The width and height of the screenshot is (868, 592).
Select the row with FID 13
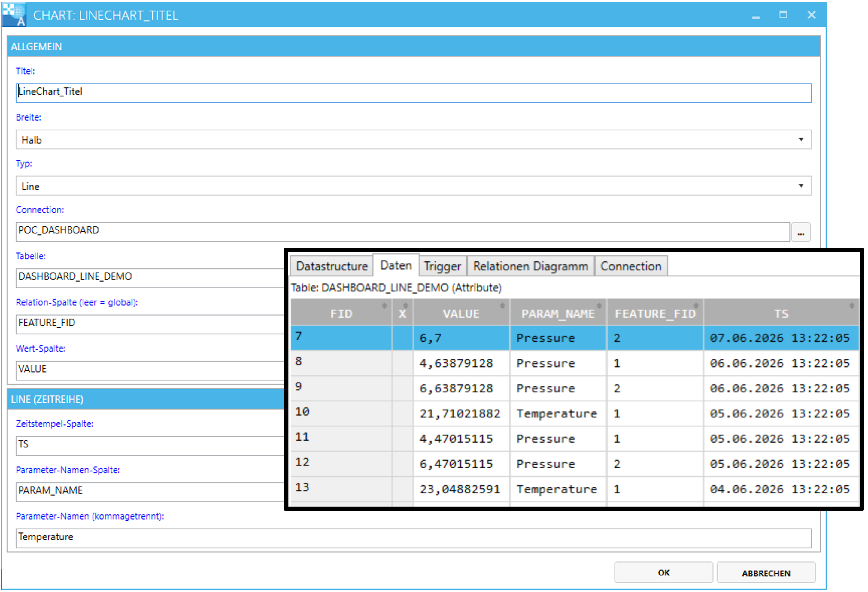click(x=575, y=489)
